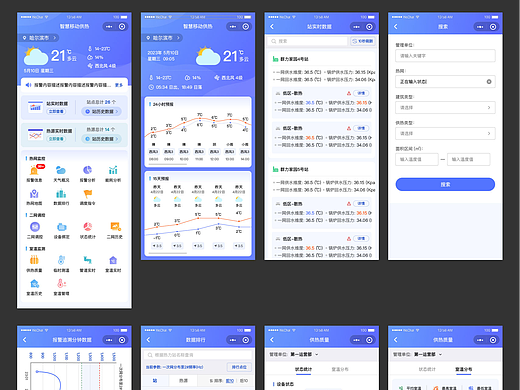Expand city selector on weather screen
This screenshot has height=390, width=520.
(163, 38)
